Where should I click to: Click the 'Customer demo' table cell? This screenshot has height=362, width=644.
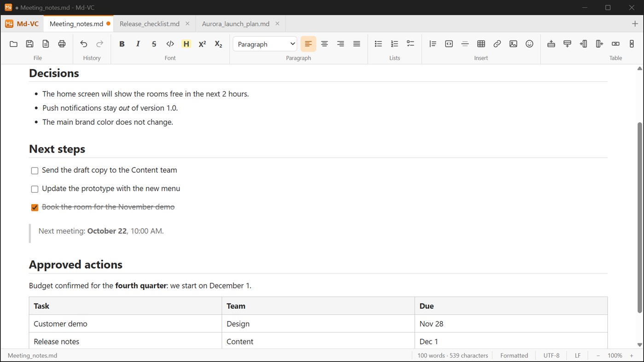(x=125, y=324)
